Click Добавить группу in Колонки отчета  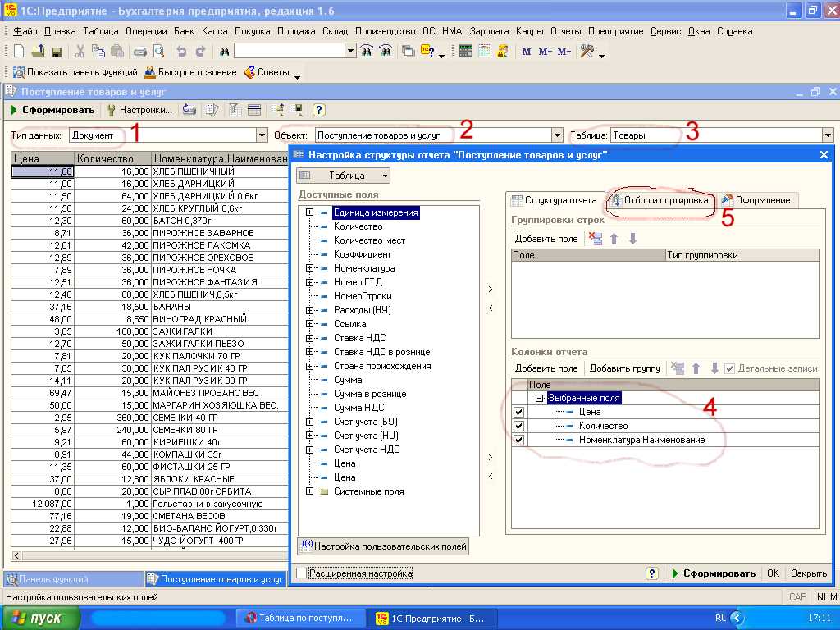pos(624,368)
